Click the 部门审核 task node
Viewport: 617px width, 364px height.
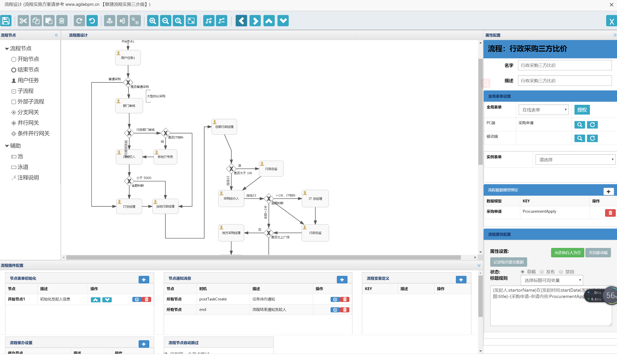point(129,106)
